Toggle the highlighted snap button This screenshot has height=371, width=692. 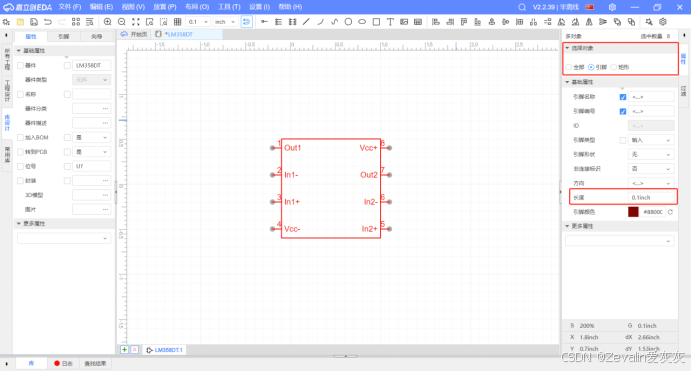tap(247, 22)
